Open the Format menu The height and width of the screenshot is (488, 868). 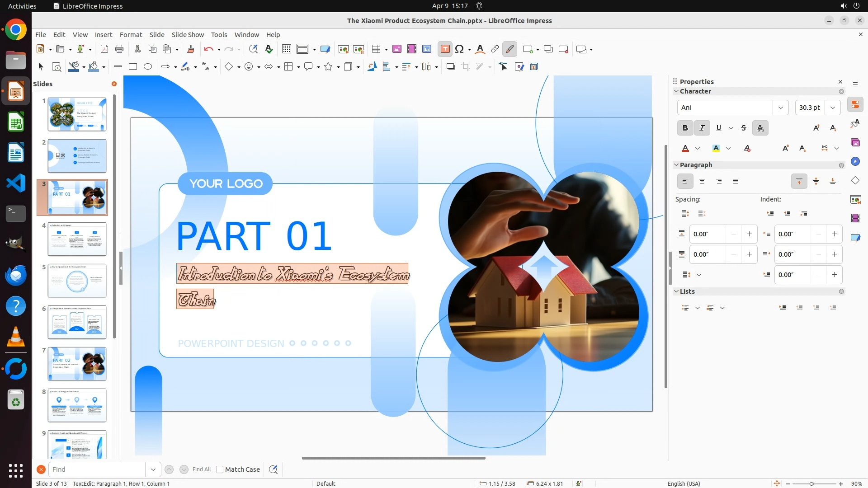[x=131, y=35]
